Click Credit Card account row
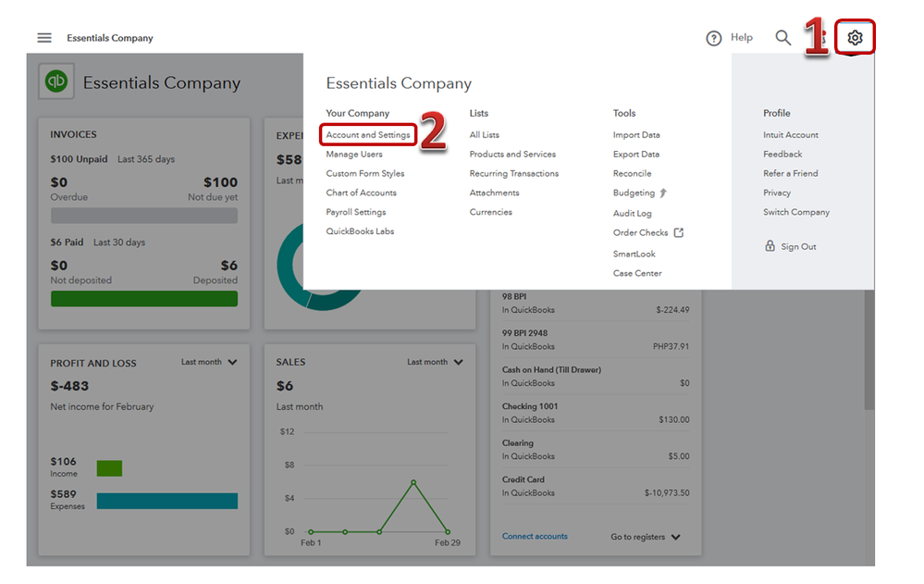Viewport: 924px width, 584px height. [595, 486]
